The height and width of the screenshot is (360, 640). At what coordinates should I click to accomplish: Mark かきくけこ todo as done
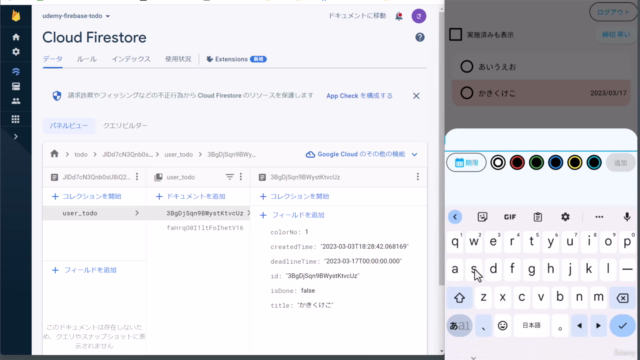[467, 93]
